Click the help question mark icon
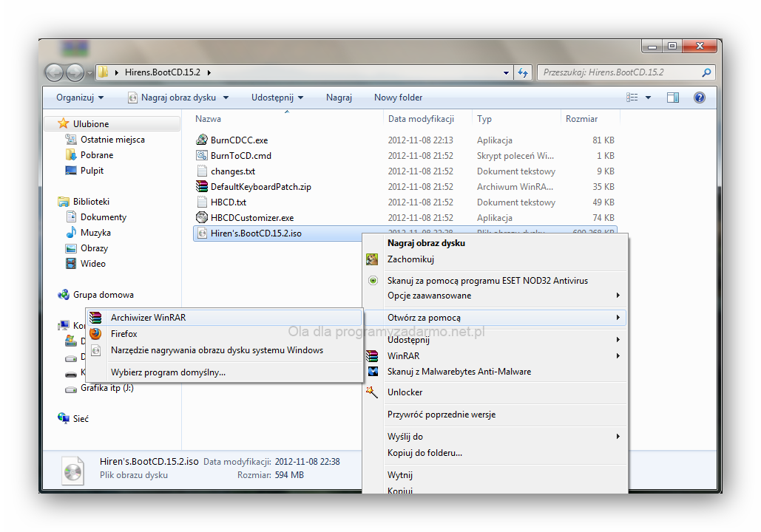The image size is (761, 532). [700, 98]
